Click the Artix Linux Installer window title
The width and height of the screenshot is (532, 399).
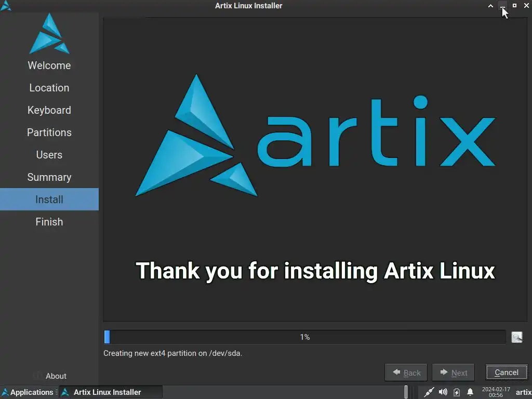pyautogui.click(x=249, y=6)
